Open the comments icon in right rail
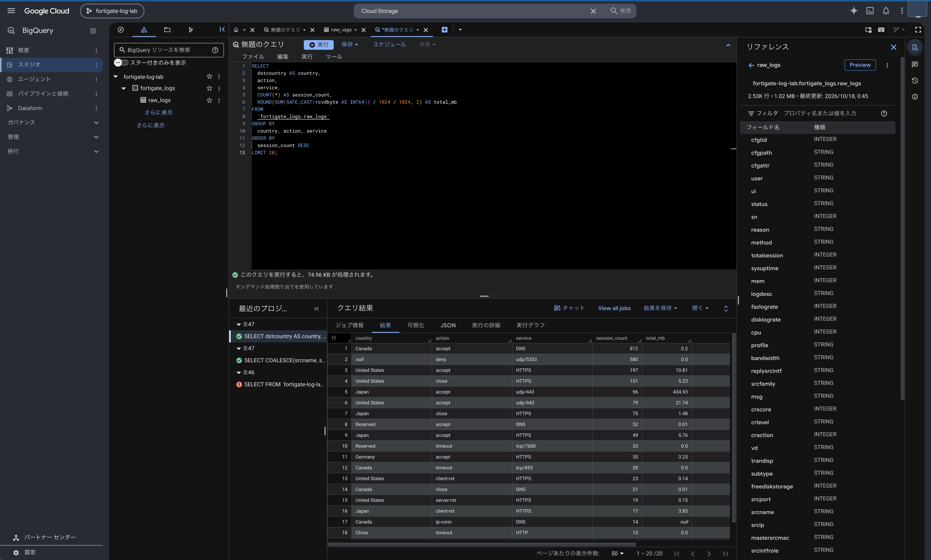The height and width of the screenshot is (560, 931). [x=915, y=65]
